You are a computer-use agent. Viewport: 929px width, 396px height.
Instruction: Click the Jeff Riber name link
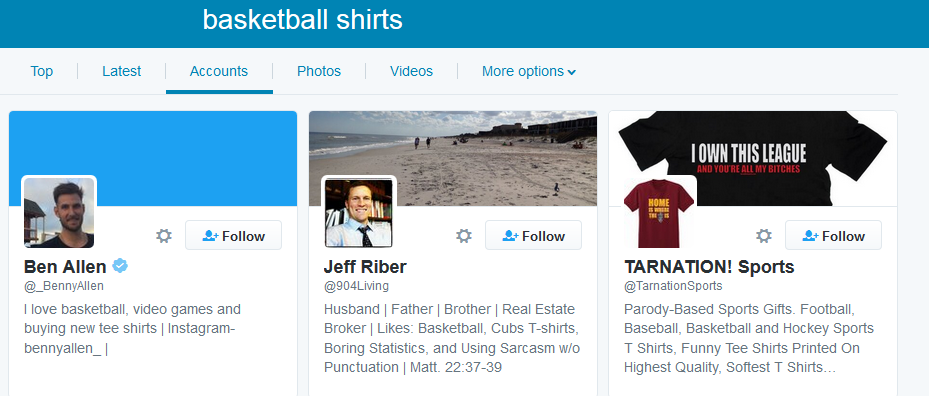pos(365,267)
